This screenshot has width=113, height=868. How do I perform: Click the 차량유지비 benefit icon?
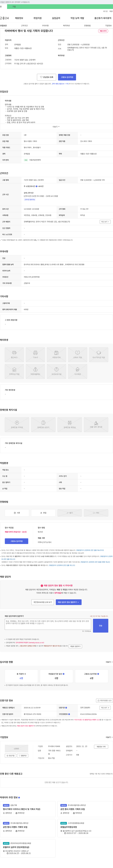click(56, 355)
